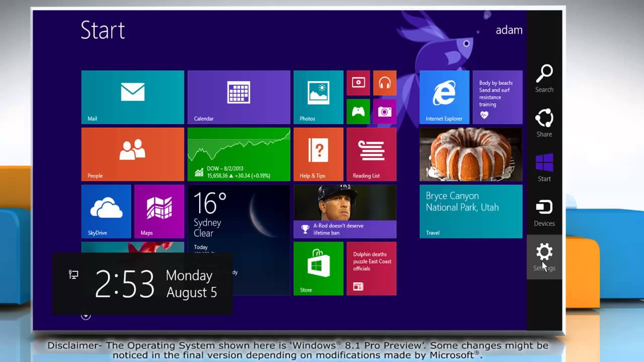Image resolution: width=644 pixels, height=362 pixels.
Task: Launch the Music headphones tile
Action: (385, 83)
